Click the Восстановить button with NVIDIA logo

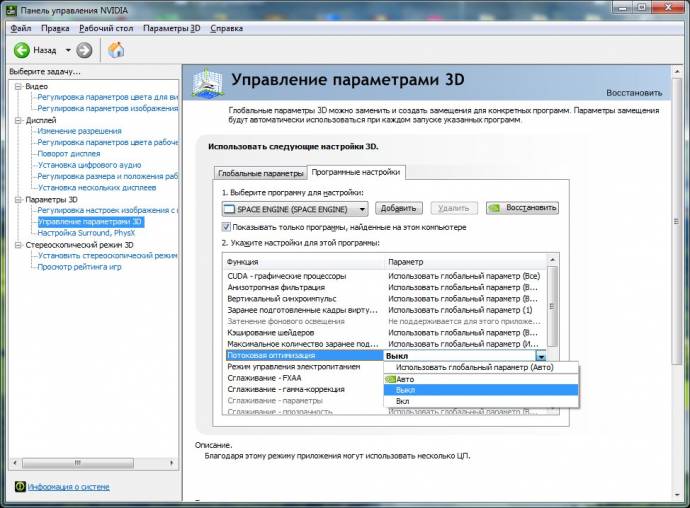522,208
